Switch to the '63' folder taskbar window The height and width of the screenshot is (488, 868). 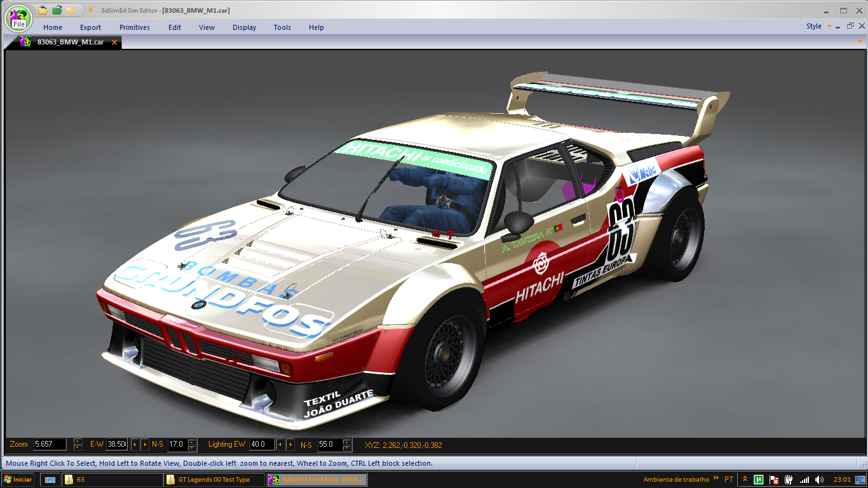point(112,480)
